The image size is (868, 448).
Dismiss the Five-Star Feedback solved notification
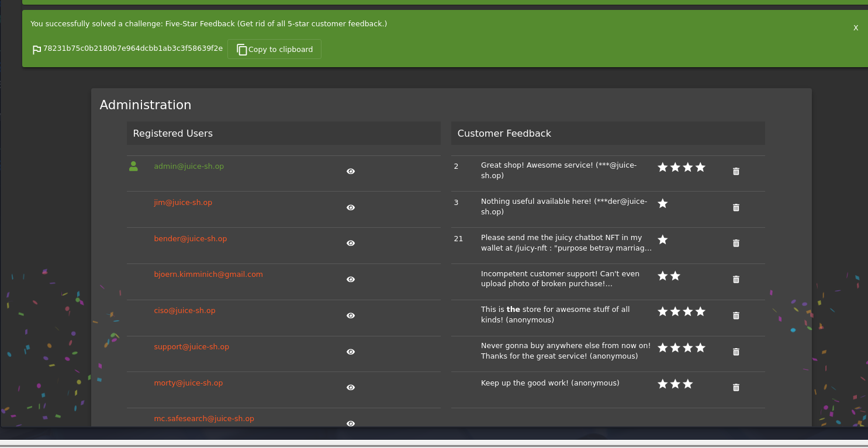pyautogui.click(x=855, y=28)
